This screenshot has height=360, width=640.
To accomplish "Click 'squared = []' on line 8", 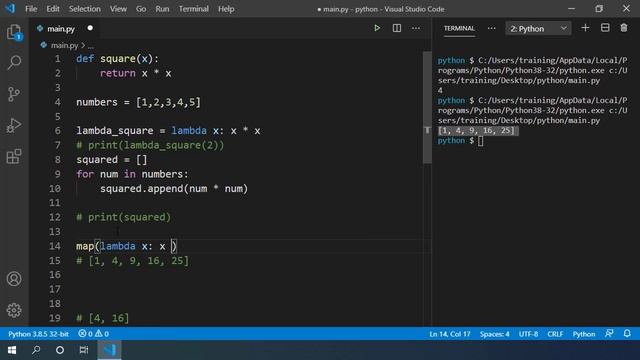I will [111, 160].
